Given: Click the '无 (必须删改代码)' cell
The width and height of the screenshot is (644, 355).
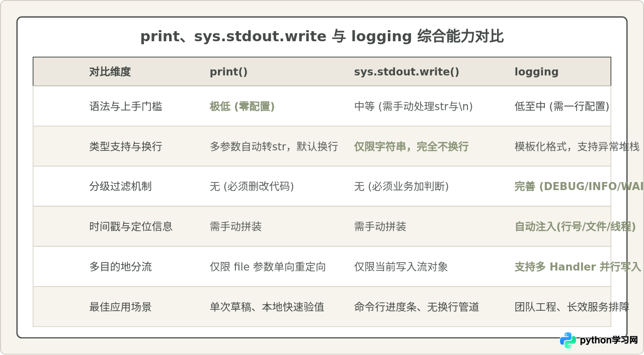Looking at the screenshot, I should click(x=252, y=187).
